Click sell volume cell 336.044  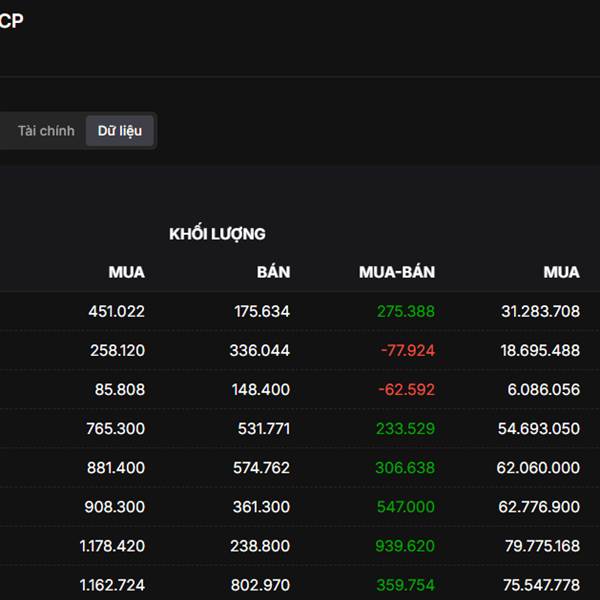[x=260, y=351]
